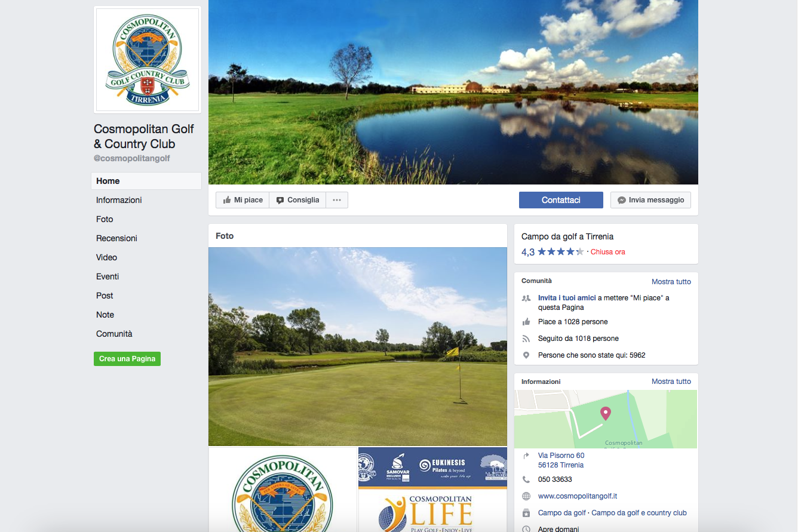Open the Recensioni sidebar section
Image resolution: width=798 pixels, height=532 pixels.
click(x=116, y=238)
